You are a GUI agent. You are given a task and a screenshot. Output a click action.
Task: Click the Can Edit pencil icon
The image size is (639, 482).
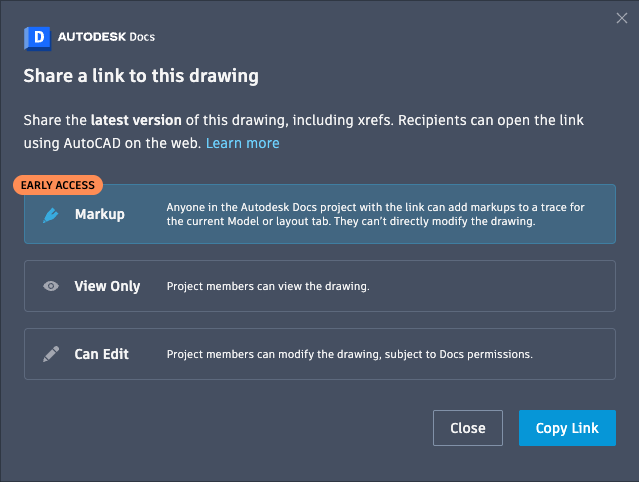(x=51, y=354)
